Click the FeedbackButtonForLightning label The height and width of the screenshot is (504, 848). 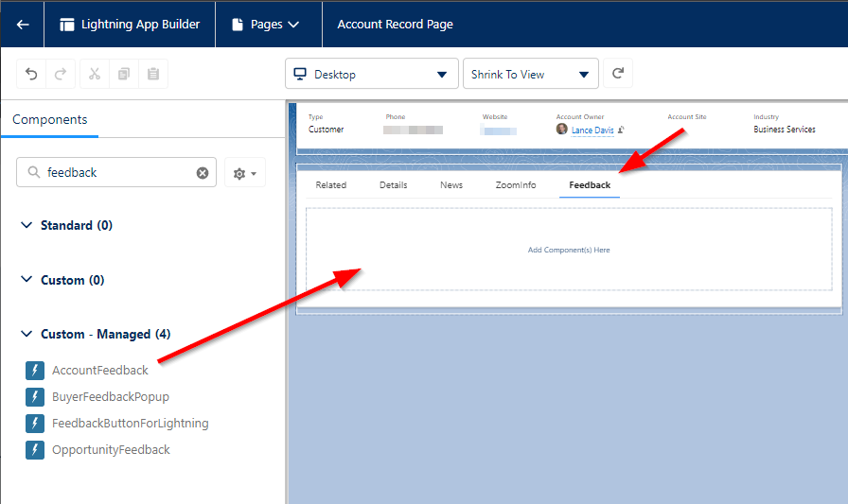(131, 423)
